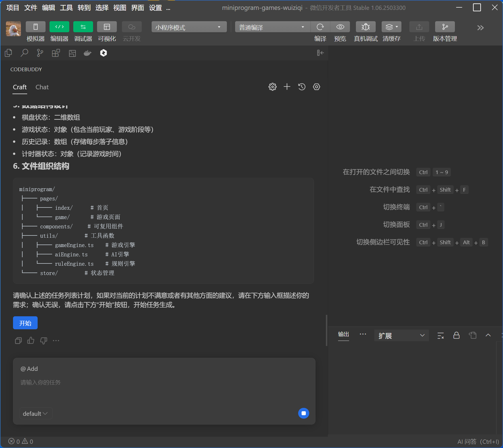503x448 pixels.
Task: Start a new chat with plus icon
Action: [287, 87]
